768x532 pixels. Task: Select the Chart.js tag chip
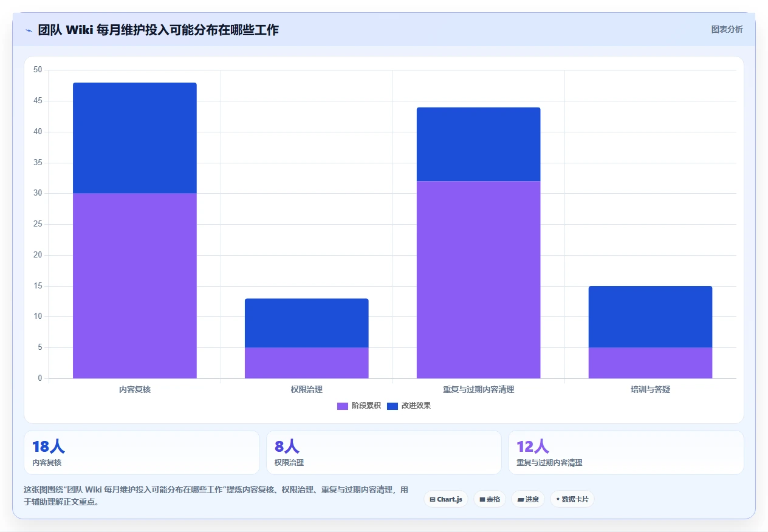click(x=446, y=499)
